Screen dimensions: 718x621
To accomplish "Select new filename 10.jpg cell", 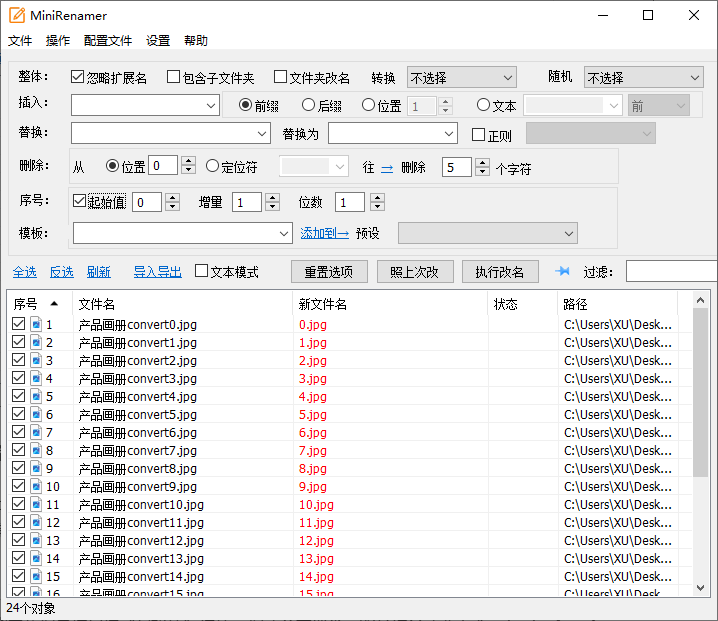I will coord(316,505).
